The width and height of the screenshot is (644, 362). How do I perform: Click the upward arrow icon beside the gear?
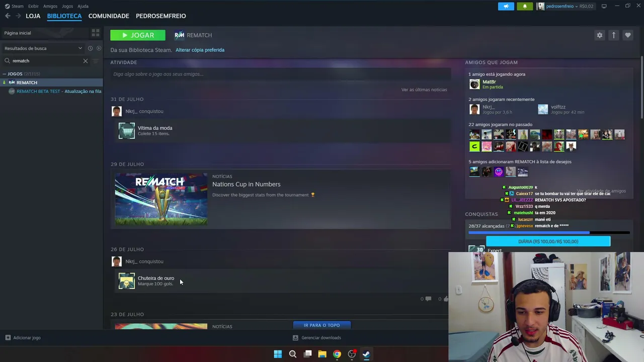613,35
